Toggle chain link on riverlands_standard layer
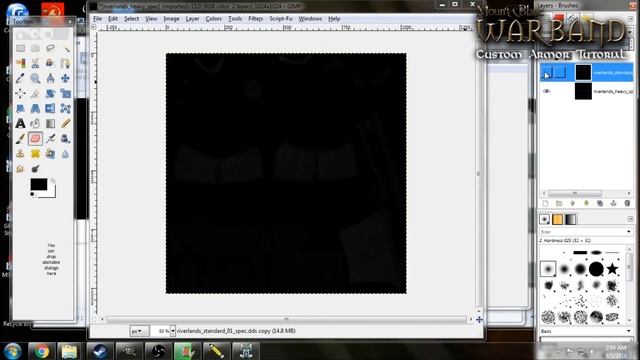The height and width of the screenshot is (360, 640). [560, 73]
